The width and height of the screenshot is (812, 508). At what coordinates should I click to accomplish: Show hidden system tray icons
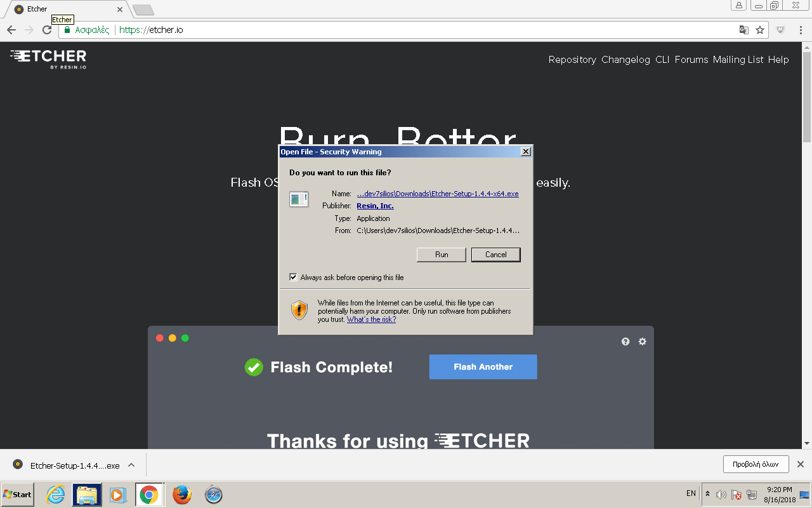click(707, 494)
